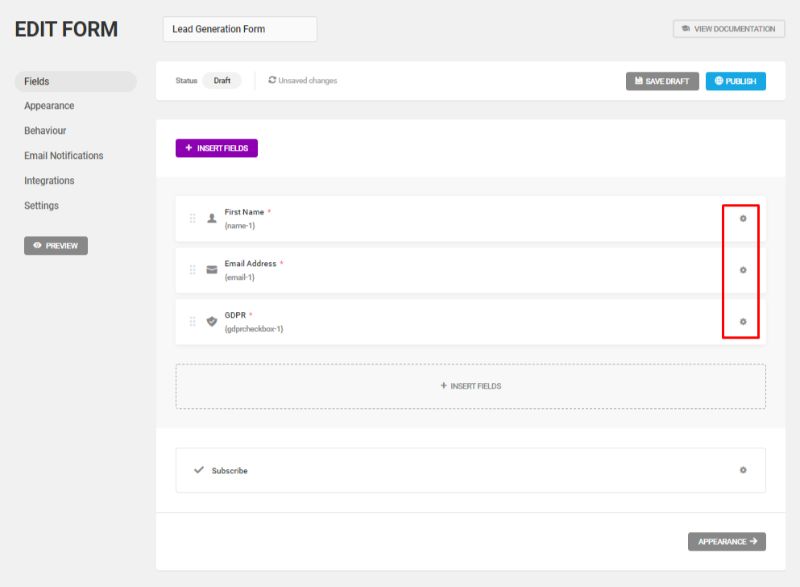800x587 pixels.
Task: Click the Subscribe button label
Action: 230,471
